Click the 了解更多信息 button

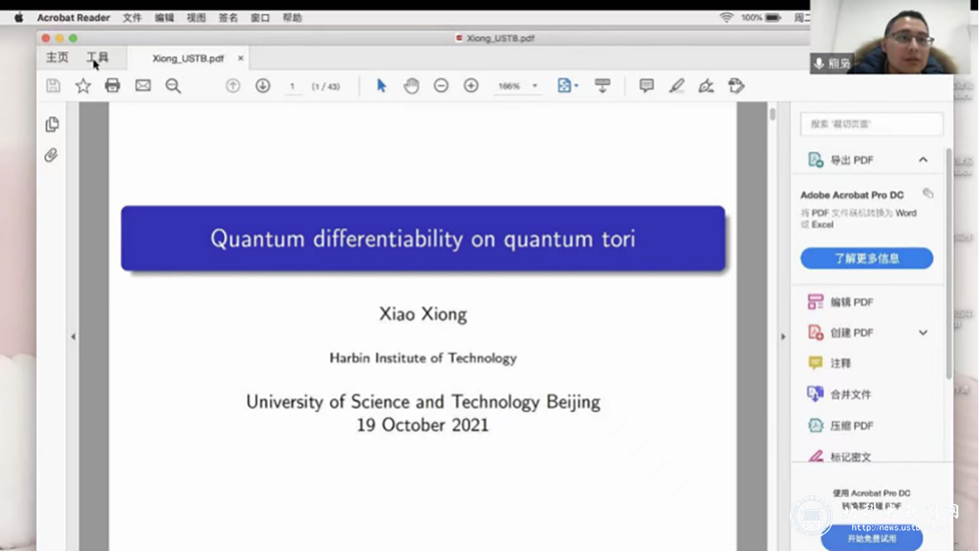(866, 258)
